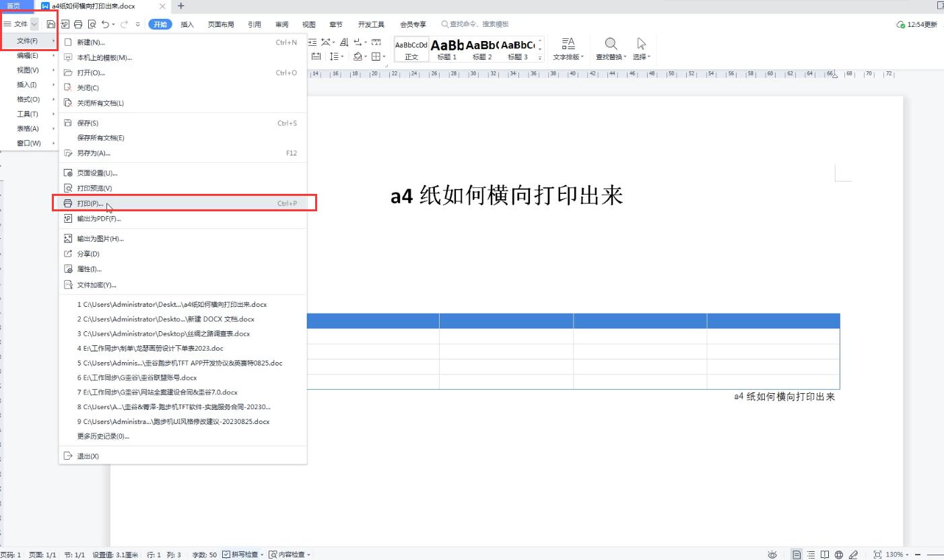The width and height of the screenshot is (944, 560).
Task: Toggle read mode in the status bar
Action: click(825, 554)
